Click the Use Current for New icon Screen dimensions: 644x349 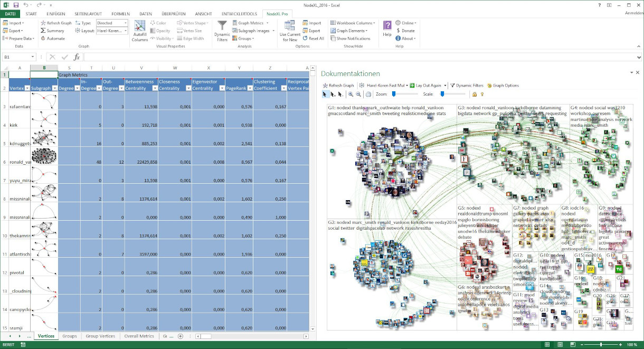pos(290,31)
